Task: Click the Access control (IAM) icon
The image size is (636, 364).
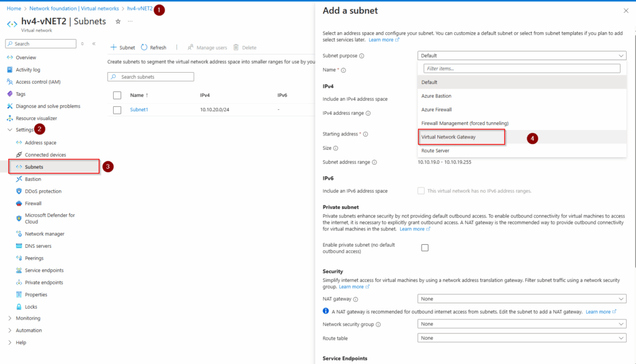Action: pos(10,82)
